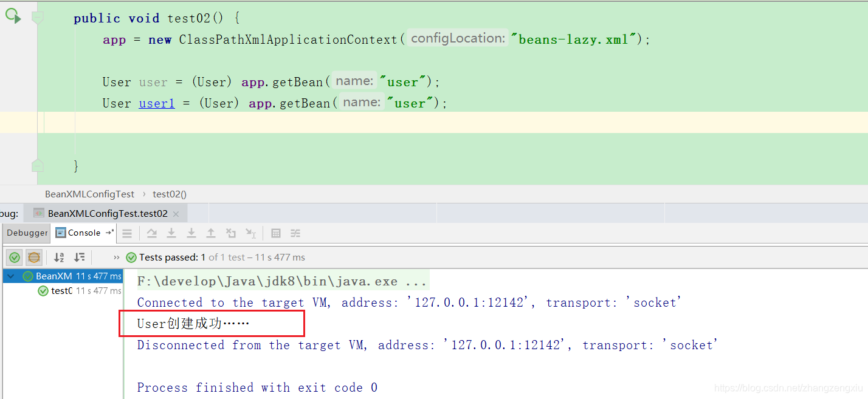This screenshot has height=399, width=868.
Task: Close the BeanXMLConfigTest.test02 debug tab
Action: tap(176, 214)
